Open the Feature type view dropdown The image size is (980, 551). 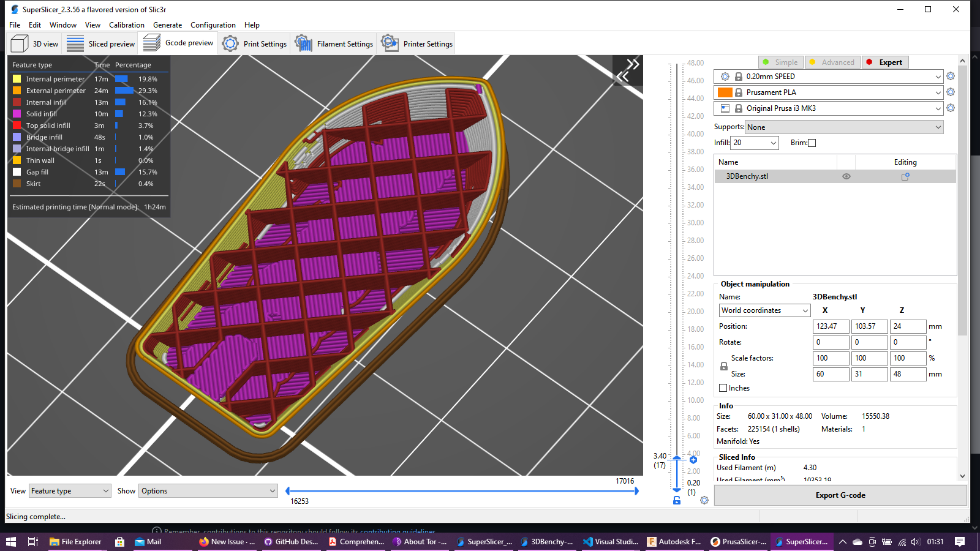70,491
